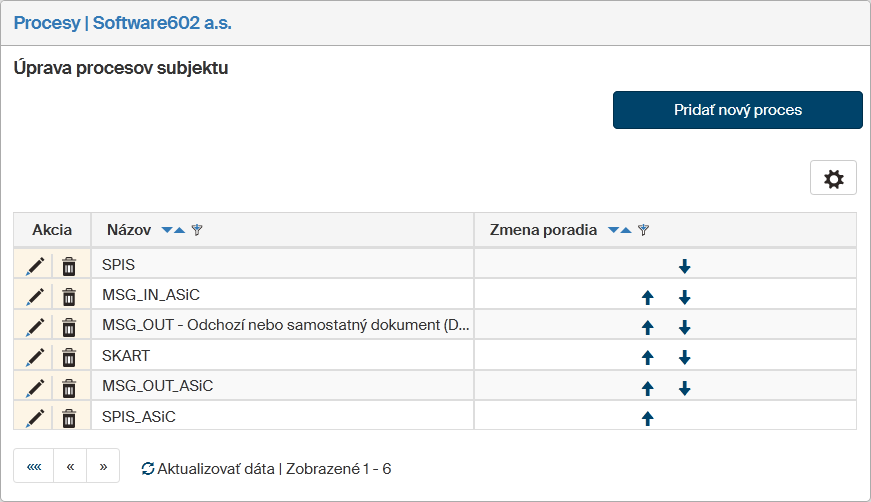Open filter for Zmena poradia column
Viewport: 871px width, 502px height.
click(x=643, y=231)
